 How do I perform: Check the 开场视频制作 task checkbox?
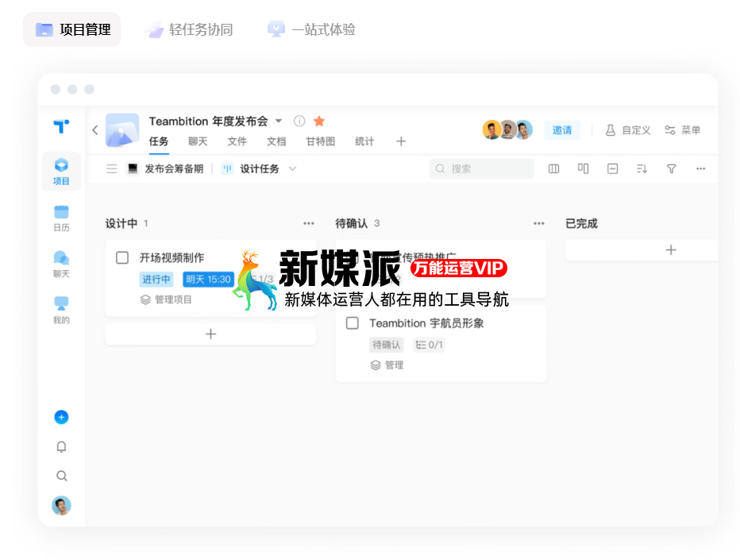[x=122, y=258]
